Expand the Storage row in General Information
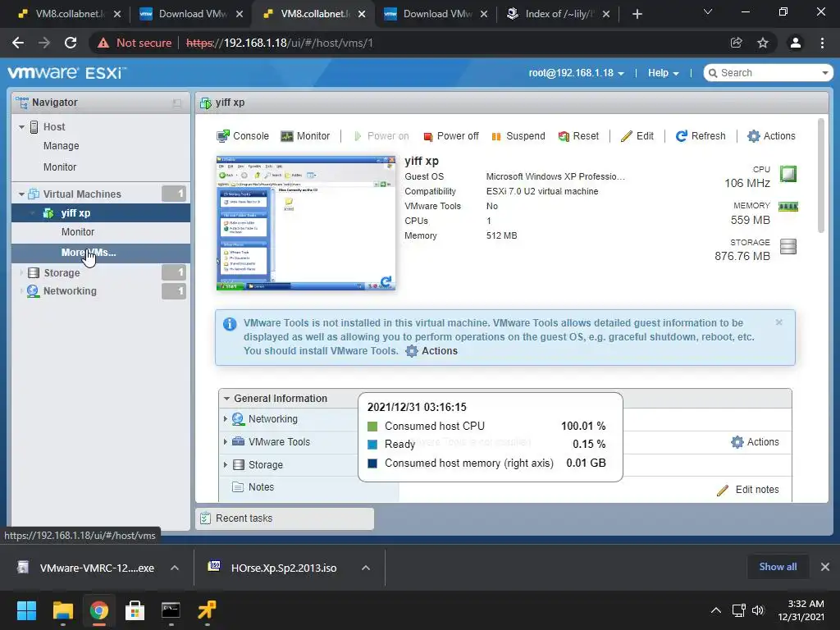The width and height of the screenshot is (840, 630). [x=226, y=465]
